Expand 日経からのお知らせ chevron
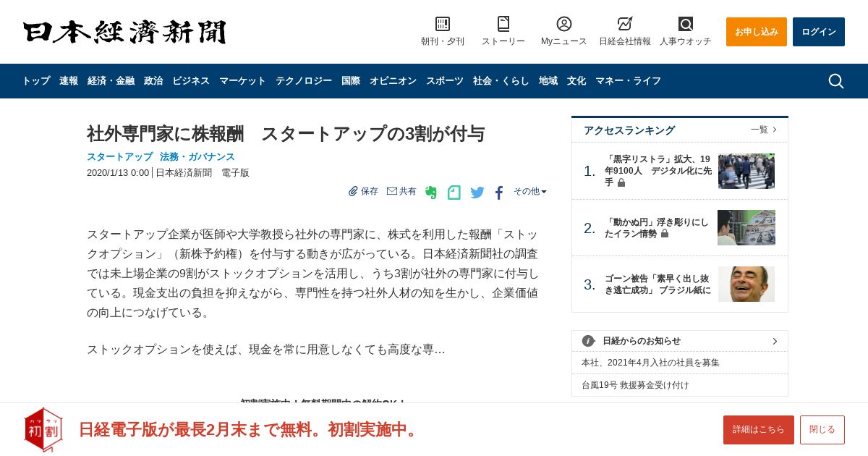The width and height of the screenshot is (868, 456). (x=775, y=341)
